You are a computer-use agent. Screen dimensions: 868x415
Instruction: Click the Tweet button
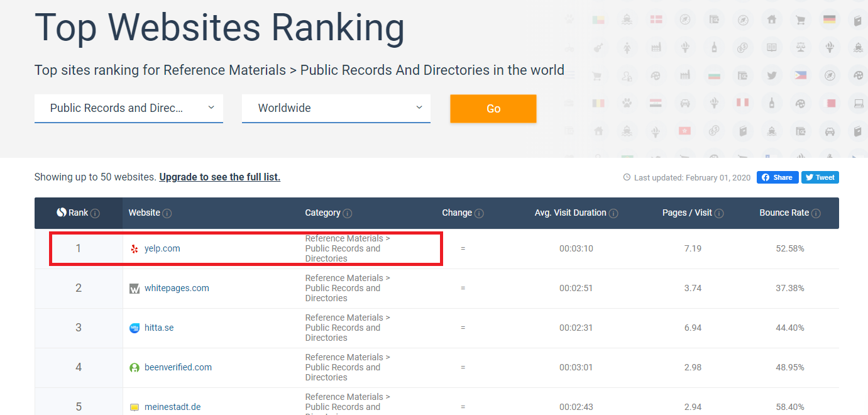(x=820, y=177)
